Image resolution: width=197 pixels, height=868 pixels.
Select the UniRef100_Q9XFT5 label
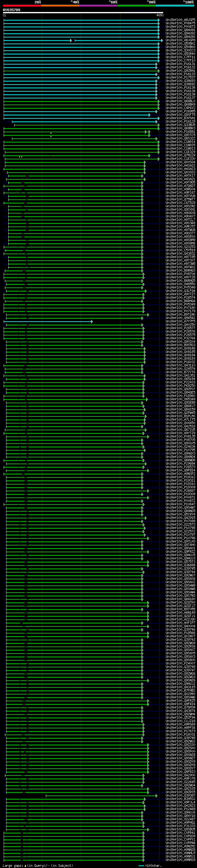[x=180, y=115]
